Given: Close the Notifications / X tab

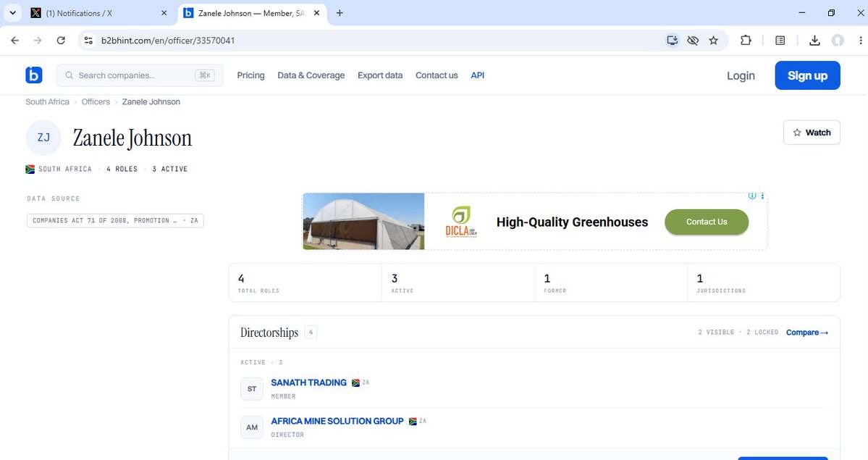Looking at the screenshot, I should [164, 13].
